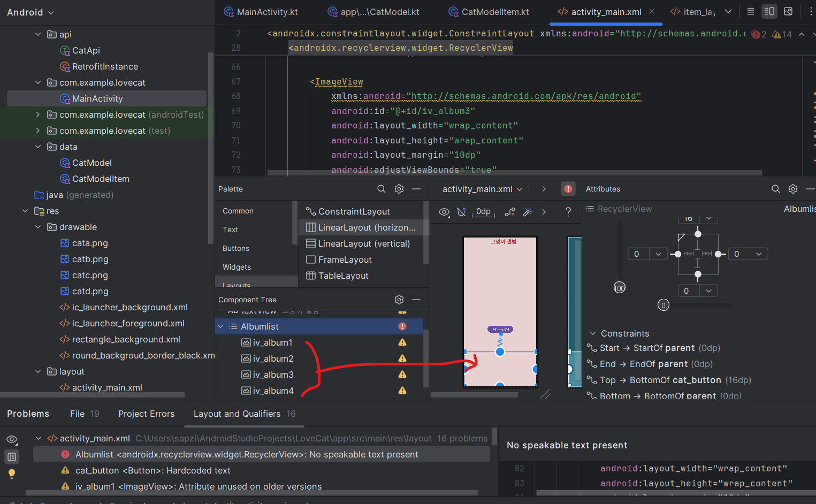Toggle the editor preview icon in Problems sidebar
The height and width of the screenshot is (504, 816).
pyautogui.click(x=12, y=456)
